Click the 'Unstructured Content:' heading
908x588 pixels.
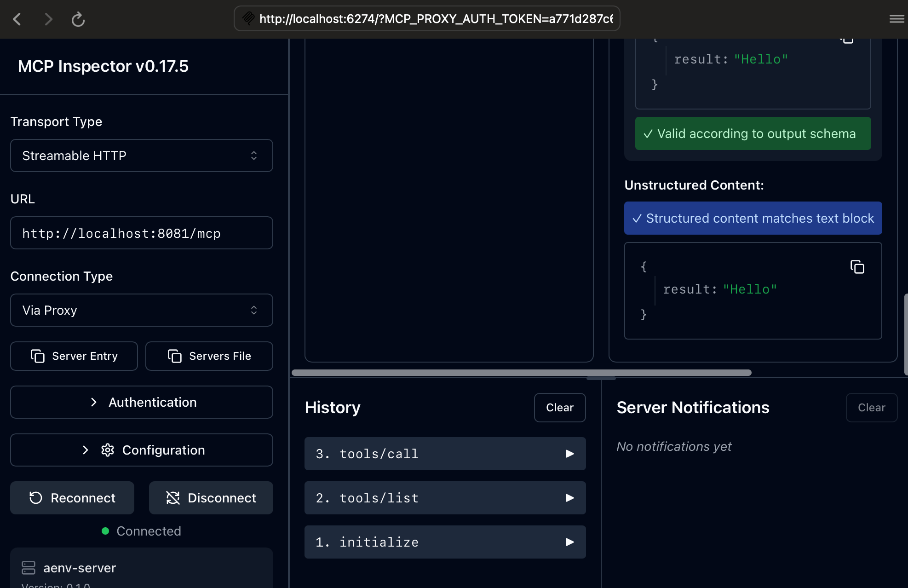[x=694, y=185]
